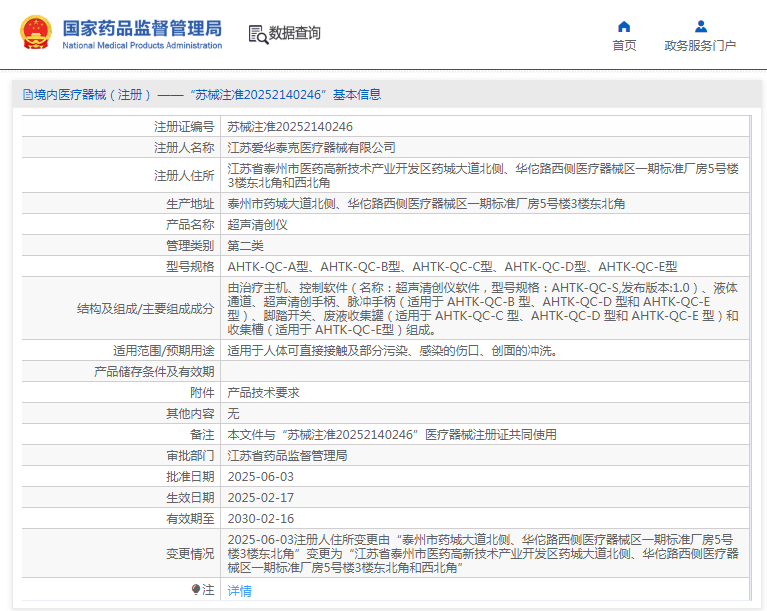Click the 政务服务门户 person icon

point(700,26)
